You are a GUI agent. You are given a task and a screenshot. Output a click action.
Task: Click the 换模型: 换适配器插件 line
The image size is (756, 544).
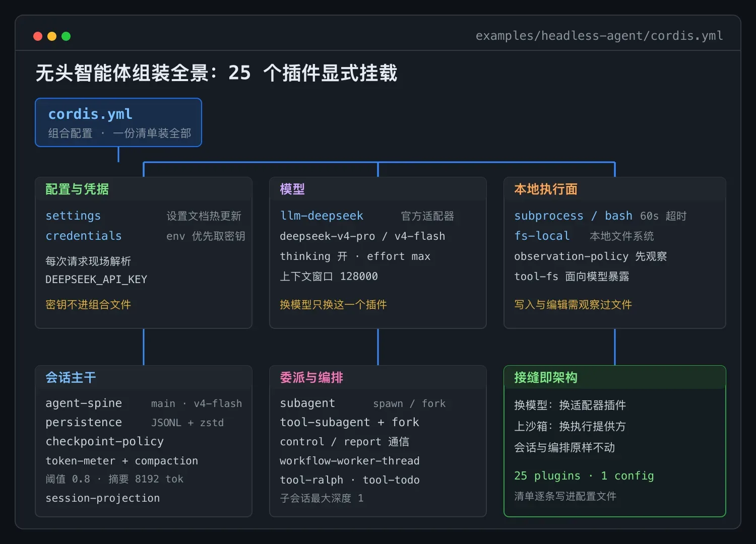[x=570, y=405]
